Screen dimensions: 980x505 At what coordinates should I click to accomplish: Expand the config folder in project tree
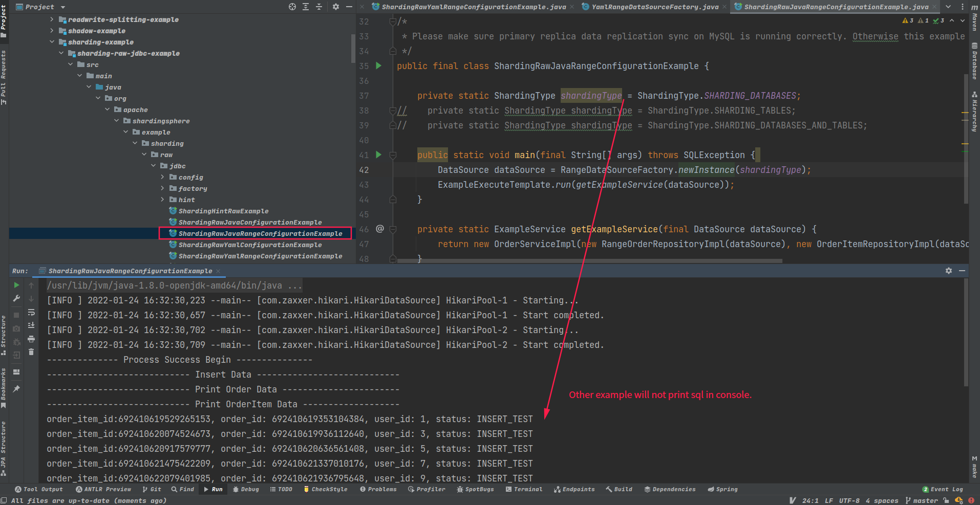pyautogui.click(x=162, y=177)
